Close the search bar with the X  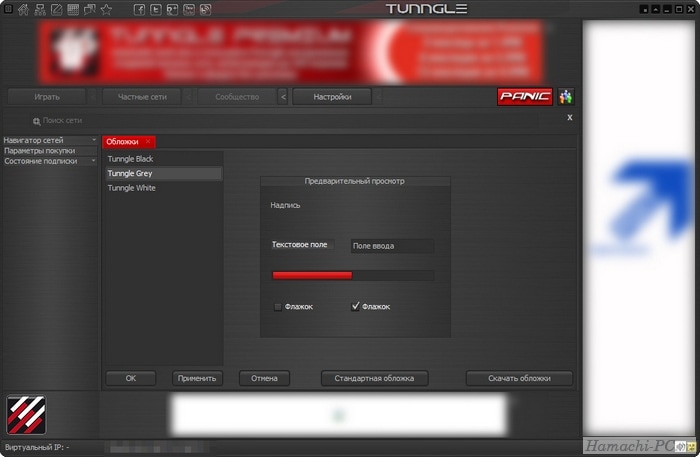pos(570,117)
